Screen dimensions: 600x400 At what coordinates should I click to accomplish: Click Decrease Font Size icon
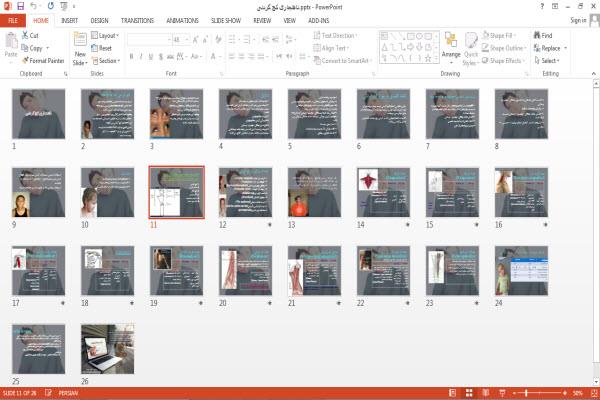(205, 39)
